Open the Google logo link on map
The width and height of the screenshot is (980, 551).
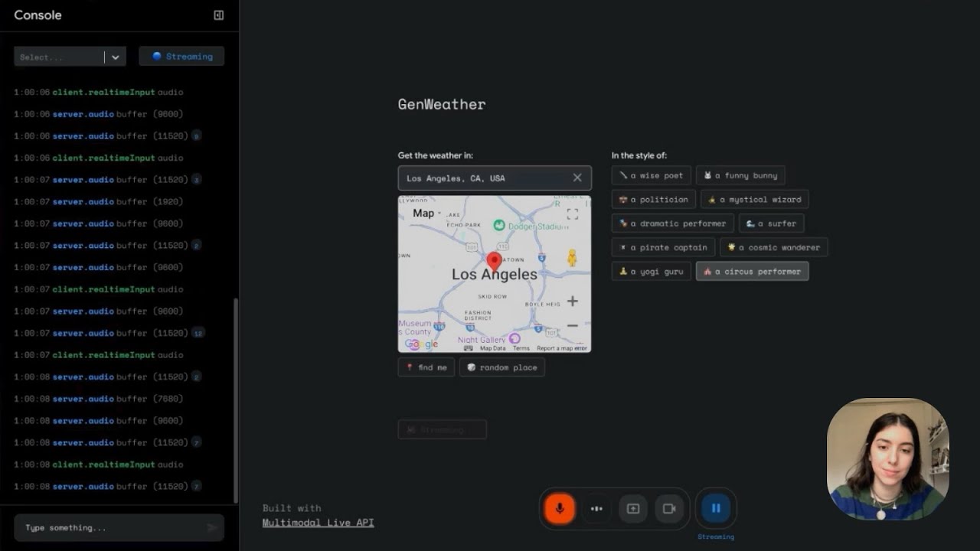pyautogui.click(x=421, y=344)
